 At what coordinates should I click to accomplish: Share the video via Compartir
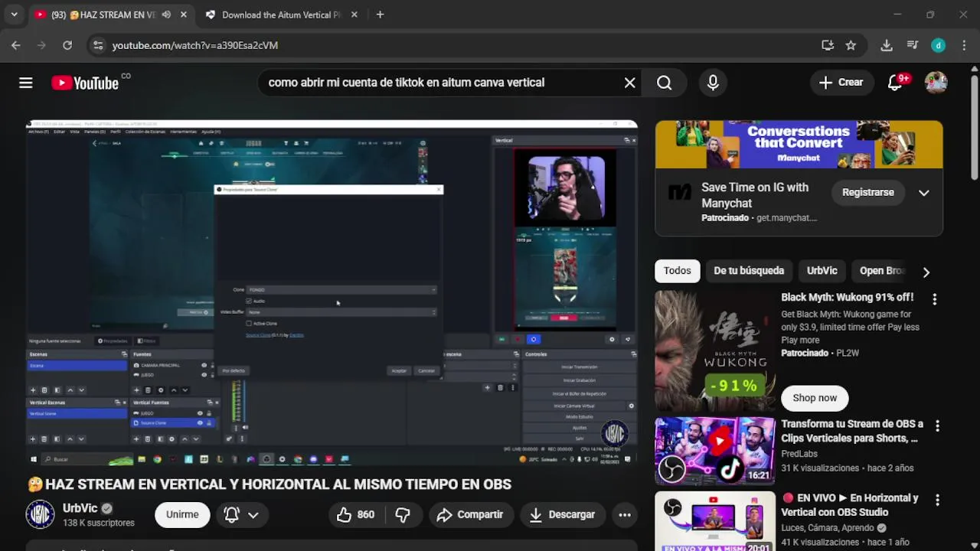click(470, 515)
